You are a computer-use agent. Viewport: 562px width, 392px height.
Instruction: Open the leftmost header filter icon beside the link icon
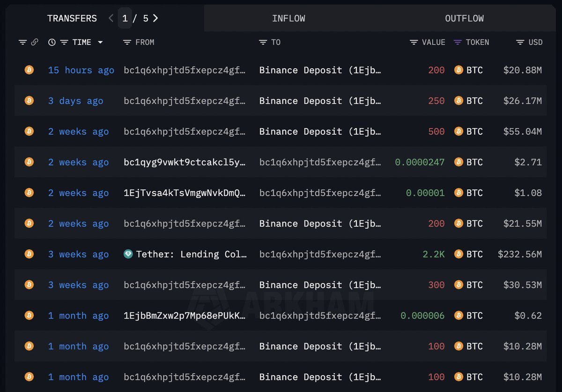(22, 42)
